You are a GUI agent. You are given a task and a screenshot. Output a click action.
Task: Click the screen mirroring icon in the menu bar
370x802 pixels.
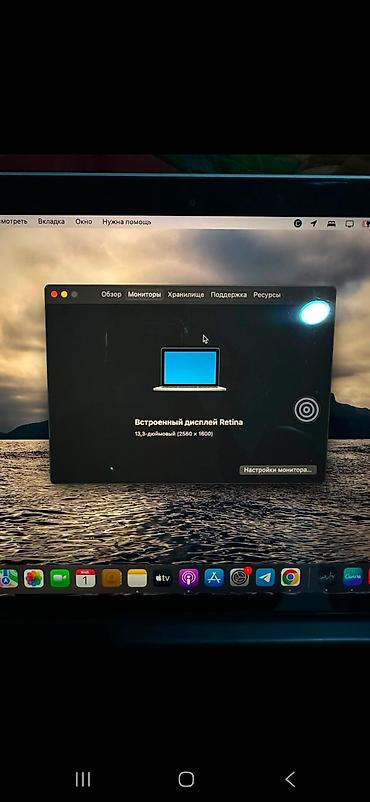350,224
